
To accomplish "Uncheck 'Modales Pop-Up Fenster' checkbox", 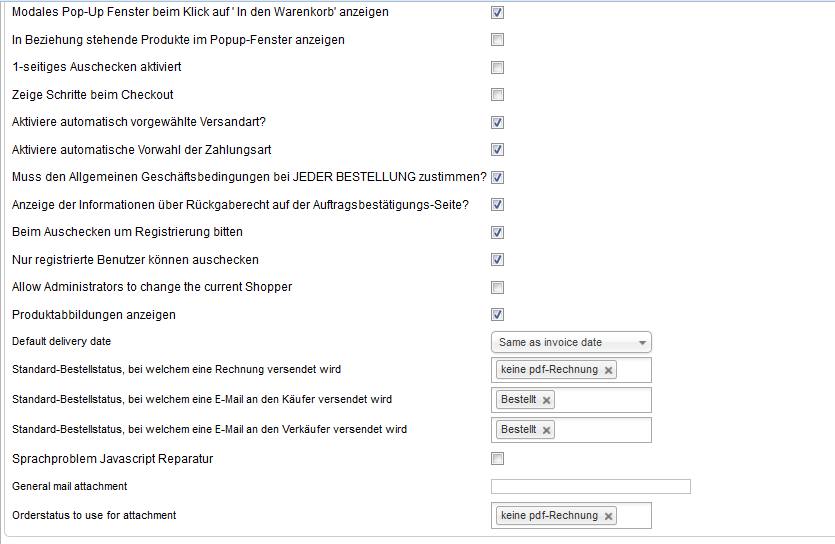I will (497, 13).
